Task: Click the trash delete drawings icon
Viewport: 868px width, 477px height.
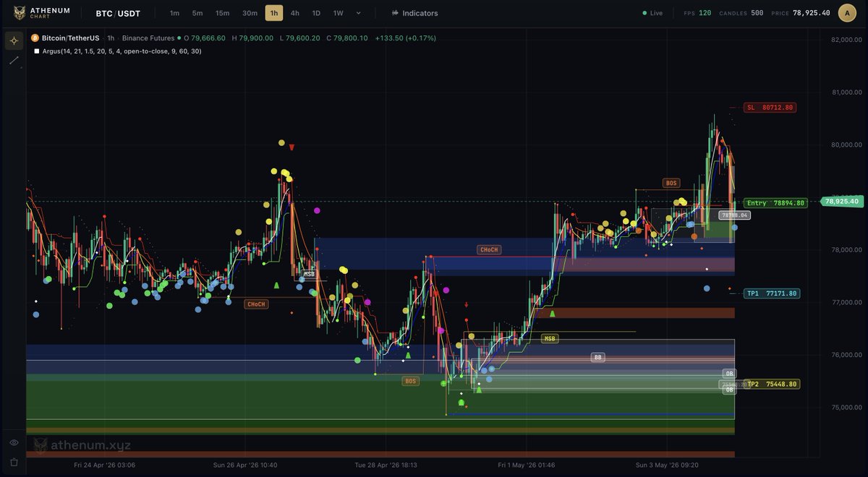Action: (14, 463)
